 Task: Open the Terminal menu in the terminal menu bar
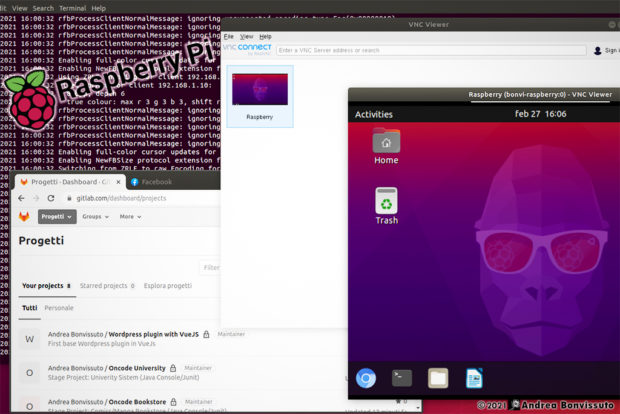click(x=72, y=8)
